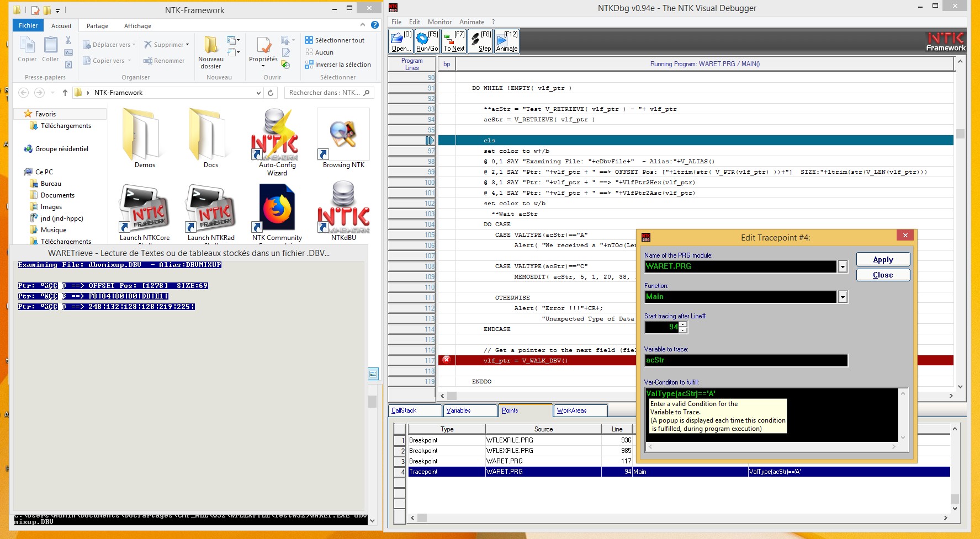This screenshot has width=980, height=539.
Task: Click the Variable to trace field
Action: click(x=746, y=360)
